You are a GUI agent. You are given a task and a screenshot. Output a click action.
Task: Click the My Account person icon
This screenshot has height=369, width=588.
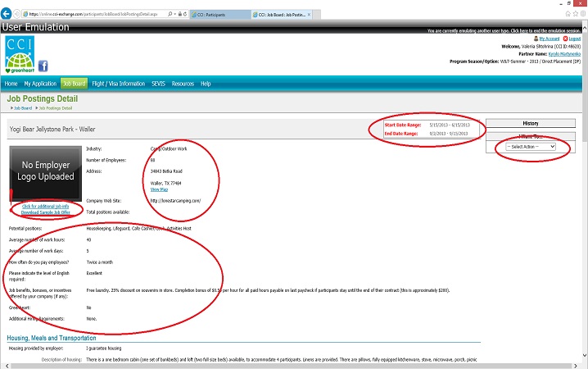point(536,39)
